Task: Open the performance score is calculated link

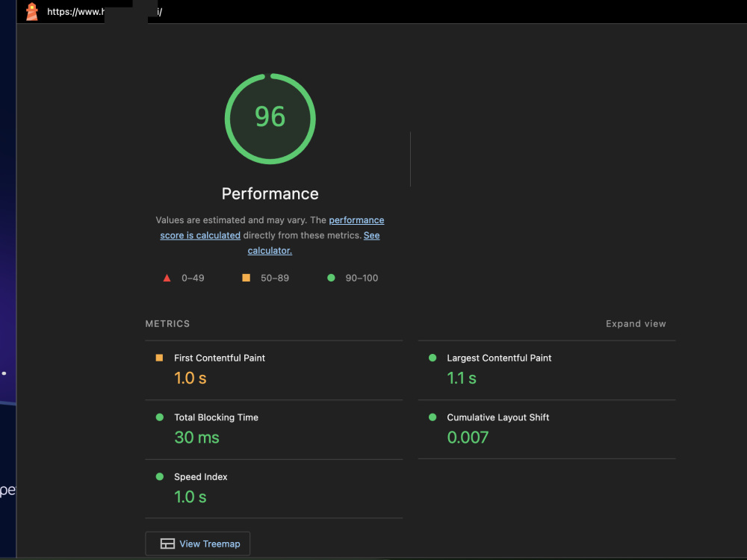Action: 272,228
